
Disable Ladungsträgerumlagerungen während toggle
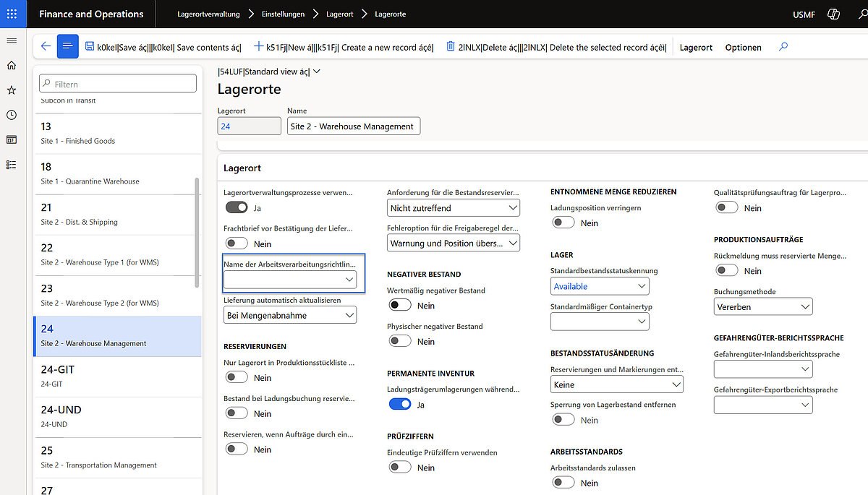400,405
